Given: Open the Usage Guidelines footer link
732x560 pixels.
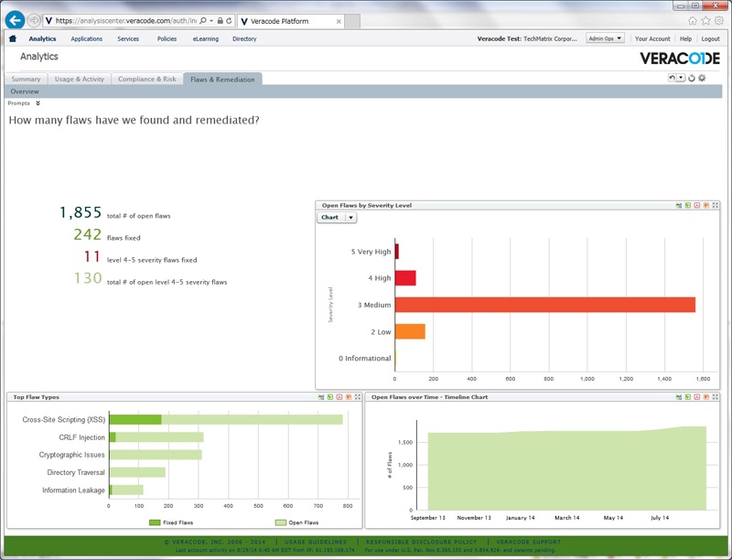Looking at the screenshot, I should [316, 542].
